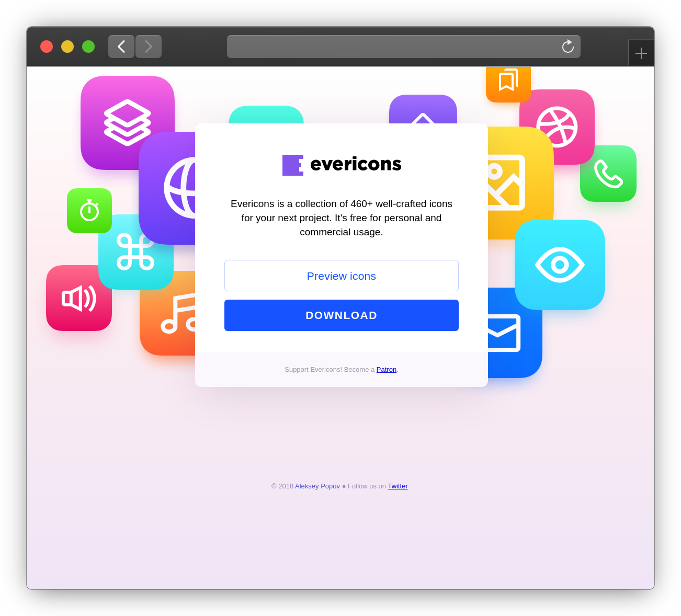
Task: Click the 'Support Evericons! Become a' text
Action: point(330,370)
